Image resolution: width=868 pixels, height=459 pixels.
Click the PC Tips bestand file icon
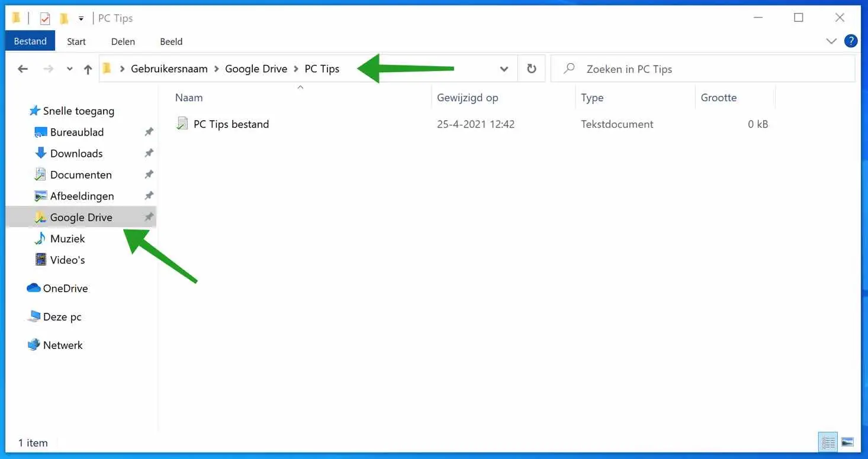click(x=182, y=124)
